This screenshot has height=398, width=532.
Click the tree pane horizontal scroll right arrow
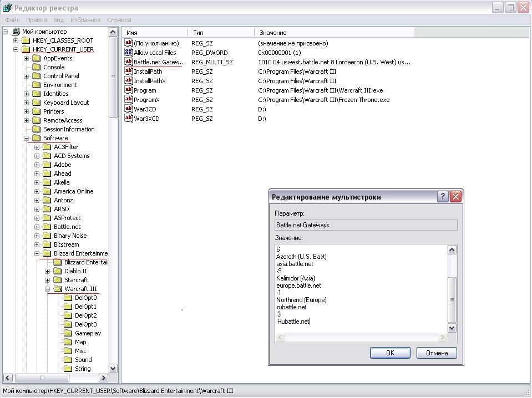104,377
